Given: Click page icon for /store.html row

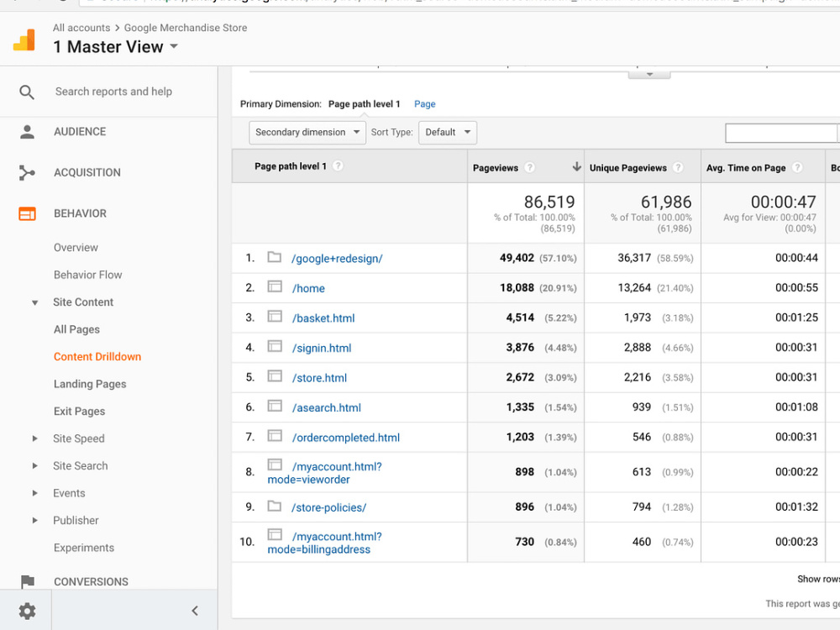Looking at the screenshot, I should coord(275,376).
